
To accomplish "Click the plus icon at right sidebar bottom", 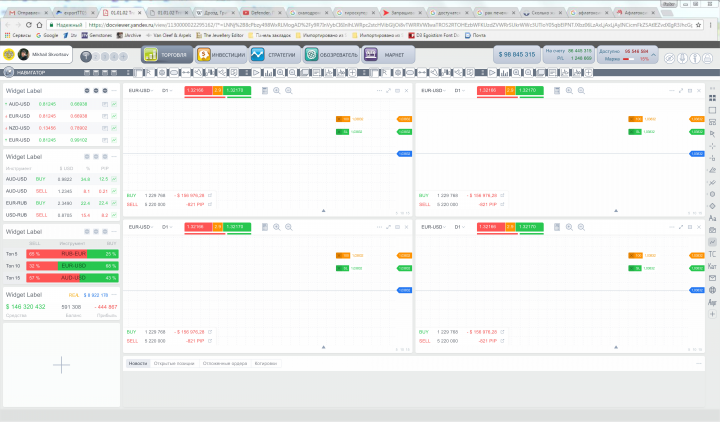I will click(712, 314).
